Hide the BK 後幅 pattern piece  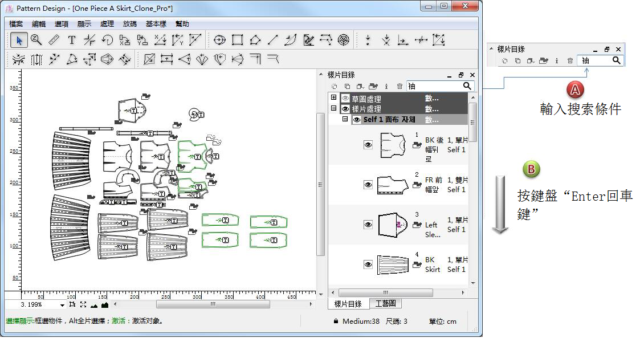[368, 145]
